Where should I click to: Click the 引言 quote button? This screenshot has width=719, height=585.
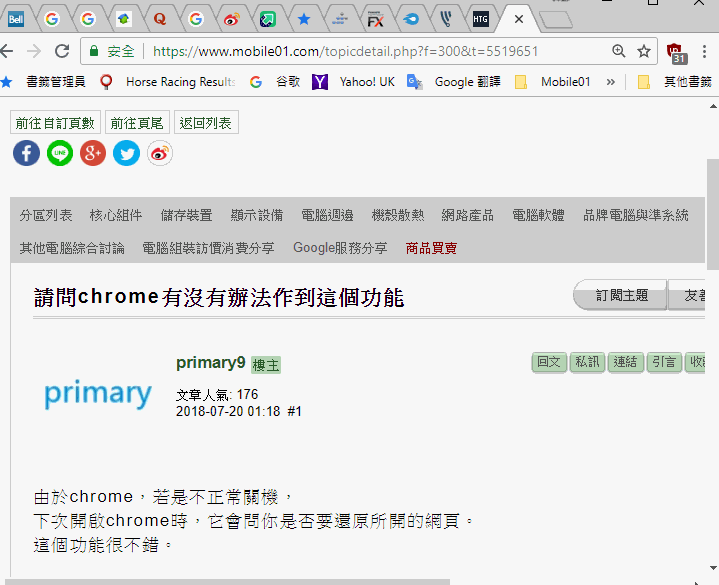(x=664, y=362)
